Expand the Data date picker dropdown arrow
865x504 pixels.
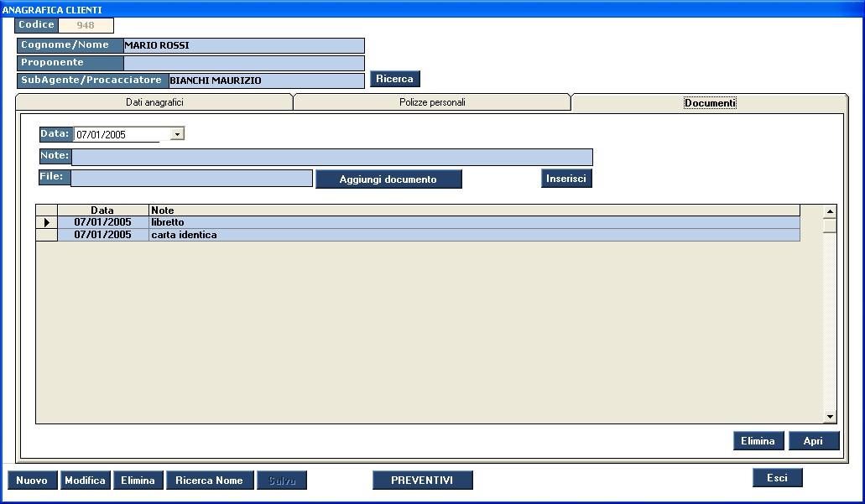(177, 134)
